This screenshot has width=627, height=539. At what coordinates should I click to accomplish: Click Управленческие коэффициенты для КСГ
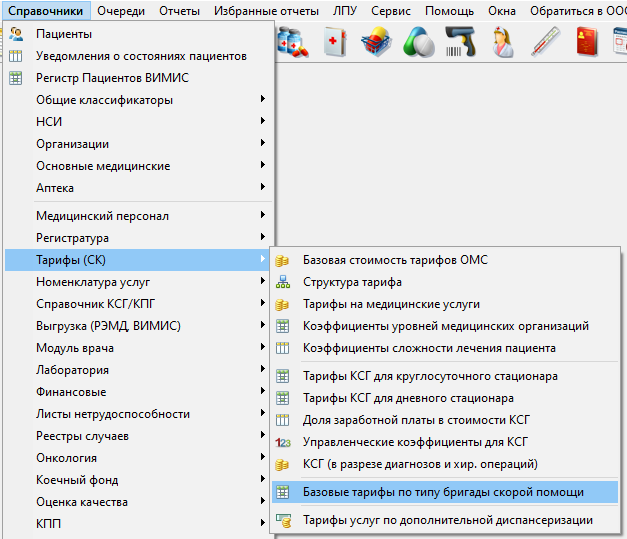[x=415, y=442]
